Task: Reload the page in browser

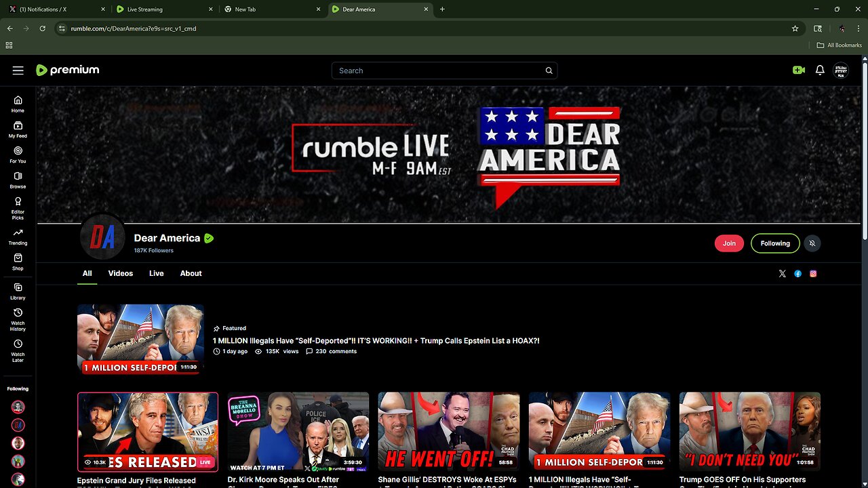Action: (43, 28)
